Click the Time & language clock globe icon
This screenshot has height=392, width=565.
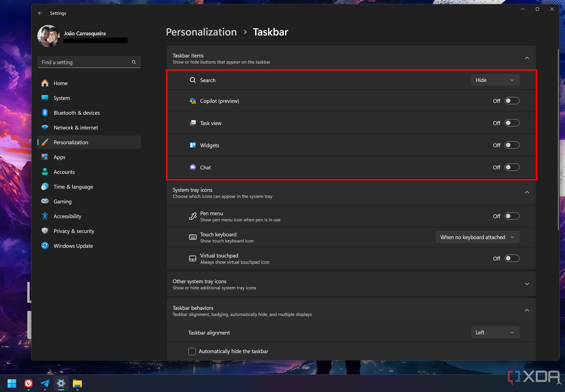[45, 186]
